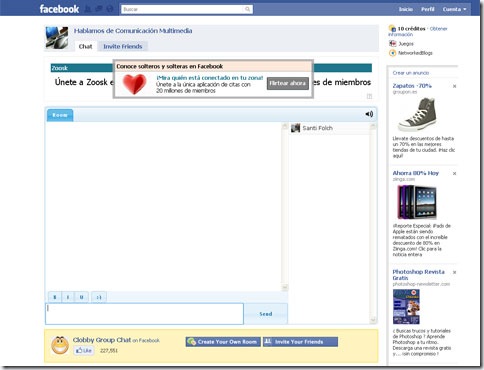
Task: Click the app profile picture thumbnail
Action: pos(57,38)
